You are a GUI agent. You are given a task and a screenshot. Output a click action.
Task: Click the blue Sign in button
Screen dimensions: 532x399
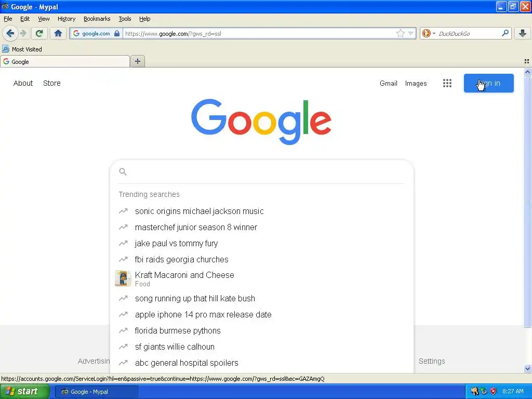point(488,83)
